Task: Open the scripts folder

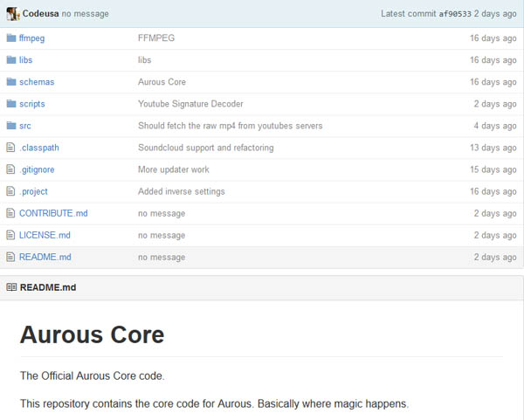Action: click(x=32, y=104)
